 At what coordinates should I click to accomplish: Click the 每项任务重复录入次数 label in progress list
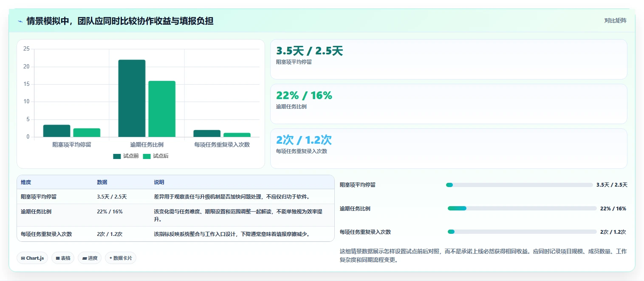tap(365, 232)
